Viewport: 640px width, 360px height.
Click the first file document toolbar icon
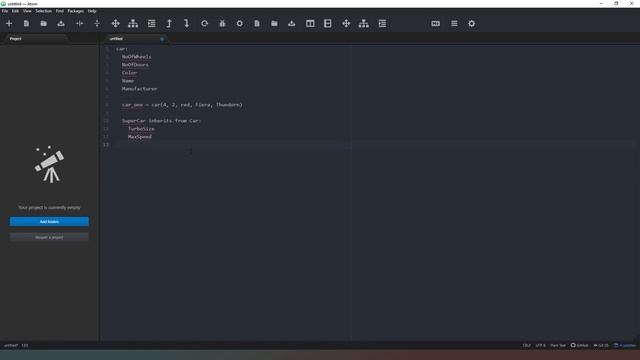27,24
